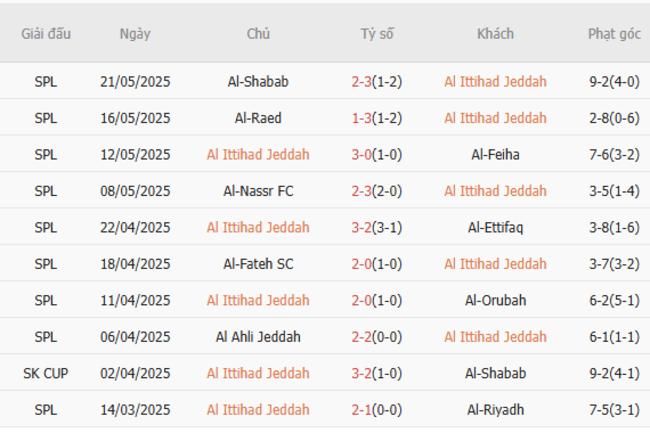Viewport: 650px width, 433px height.
Task: Click the Giải đấu column header
Action: [46, 34]
